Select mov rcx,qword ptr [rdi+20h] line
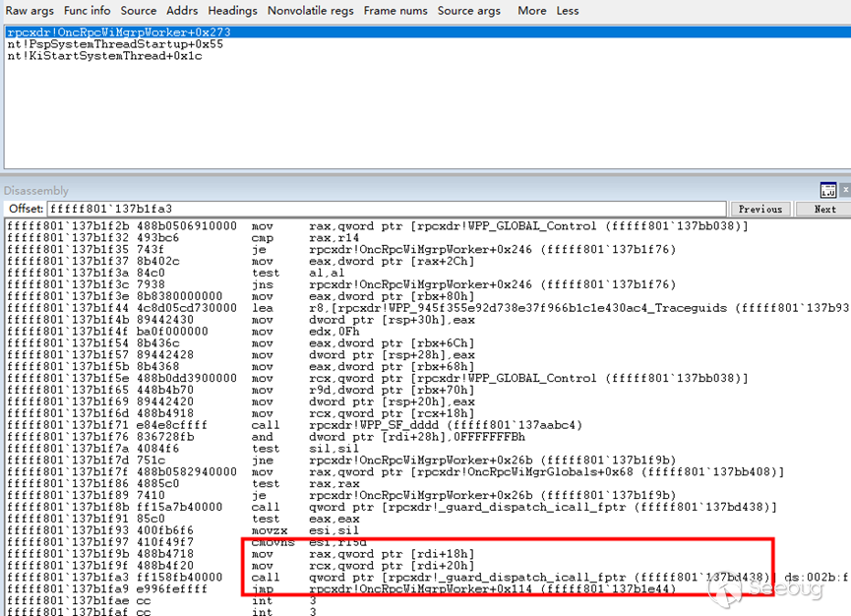 (x=241, y=566)
